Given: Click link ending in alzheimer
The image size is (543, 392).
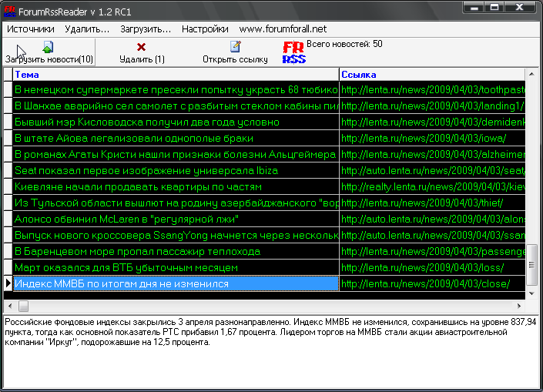Looking at the screenshot, I should 432,155.
